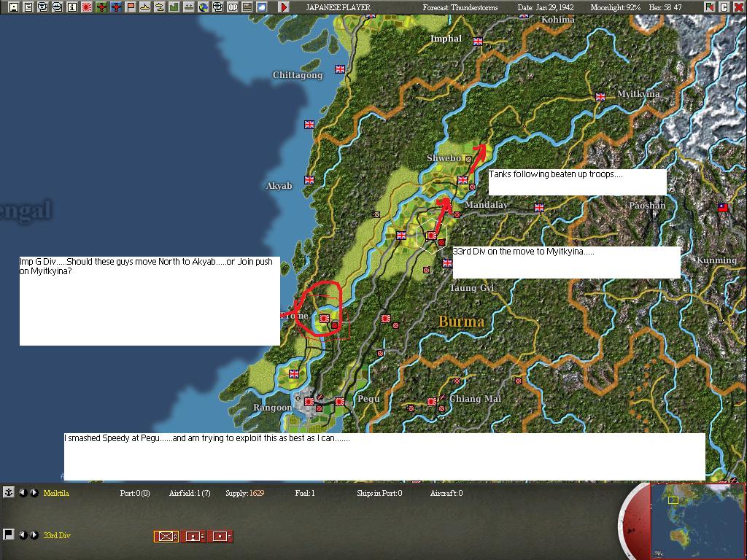The height and width of the screenshot is (560, 747).
Task: Click the Kohima city label
Action: point(558,20)
